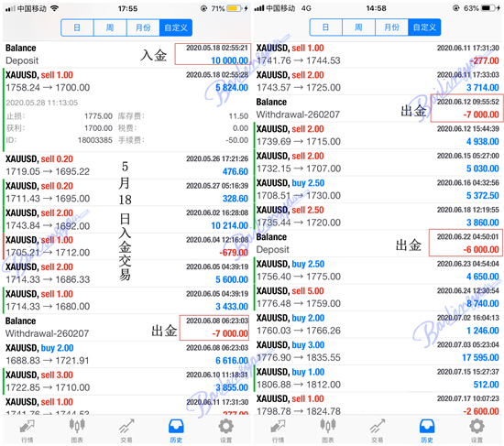Switch to 月份 tab in right screen
Viewport: 504px width, 446px height.
pyautogui.click(x=391, y=27)
